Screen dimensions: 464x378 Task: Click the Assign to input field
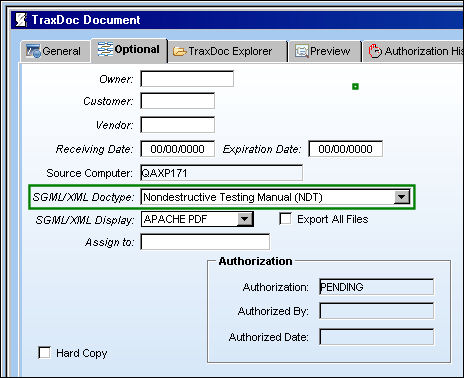205,242
